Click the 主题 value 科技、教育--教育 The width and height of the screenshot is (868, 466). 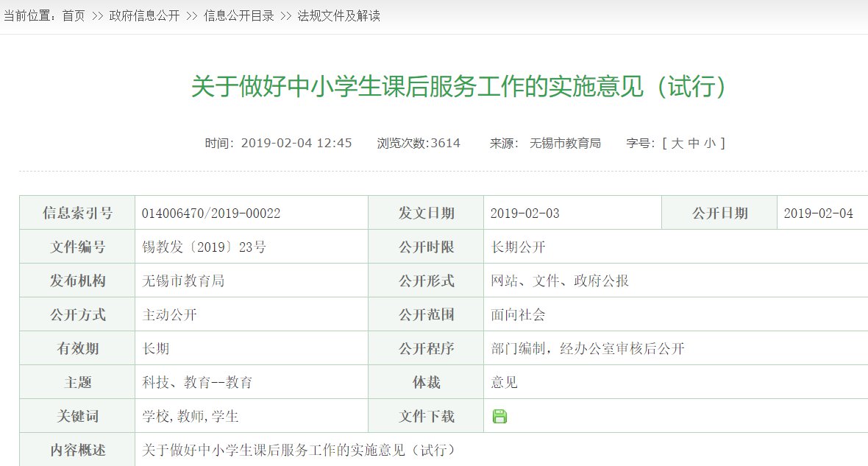[x=197, y=383]
